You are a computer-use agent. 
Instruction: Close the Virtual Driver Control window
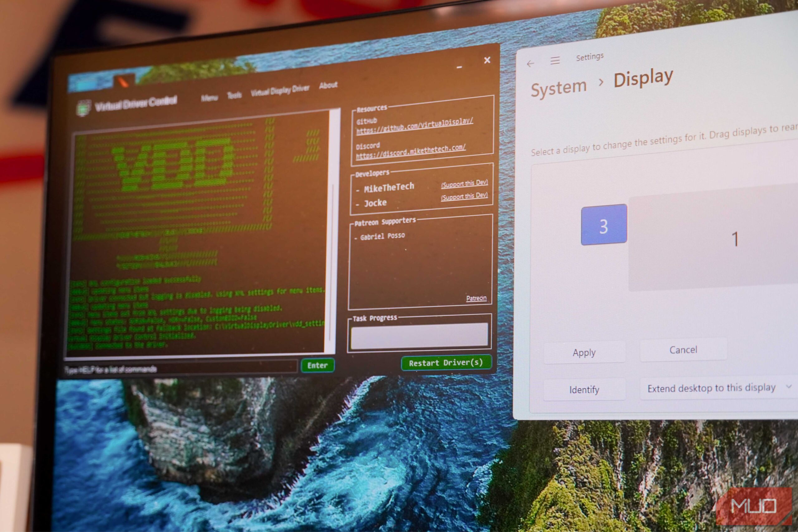(x=487, y=60)
